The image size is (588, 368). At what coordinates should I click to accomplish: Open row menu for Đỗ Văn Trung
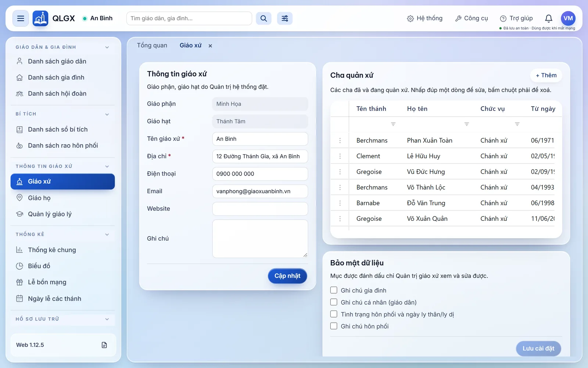tap(340, 203)
